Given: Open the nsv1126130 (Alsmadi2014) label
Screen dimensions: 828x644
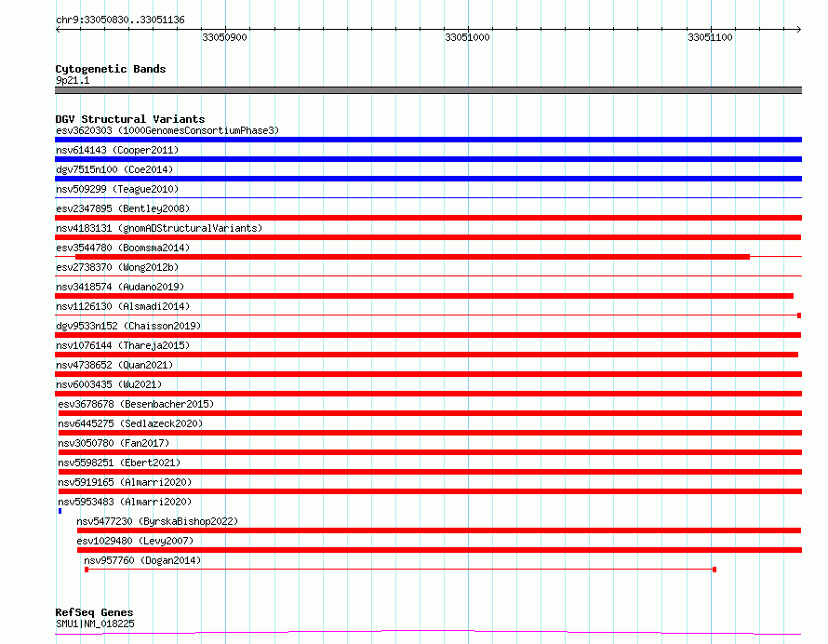Looking at the screenshot, I should click(123, 306).
